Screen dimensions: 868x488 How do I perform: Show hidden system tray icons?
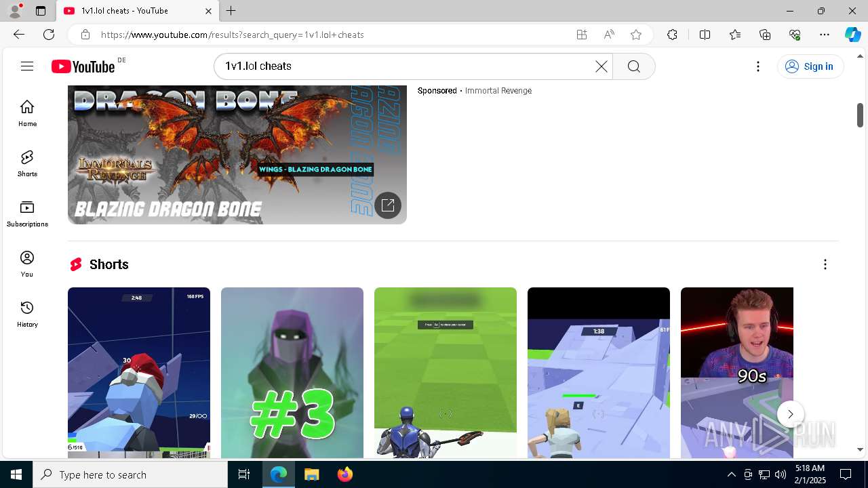pyautogui.click(x=731, y=474)
